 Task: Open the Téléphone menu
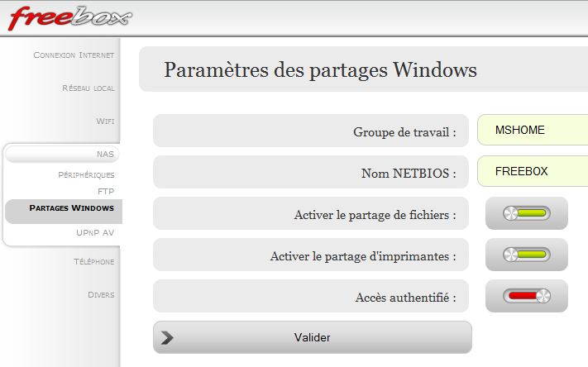click(x=93, y=262)
